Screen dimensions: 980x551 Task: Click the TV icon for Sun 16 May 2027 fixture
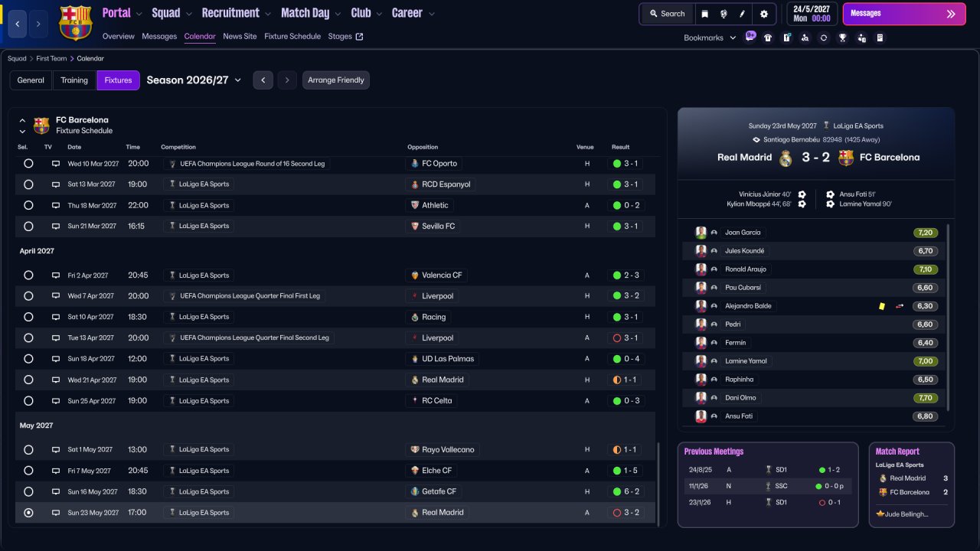point(56,491)
